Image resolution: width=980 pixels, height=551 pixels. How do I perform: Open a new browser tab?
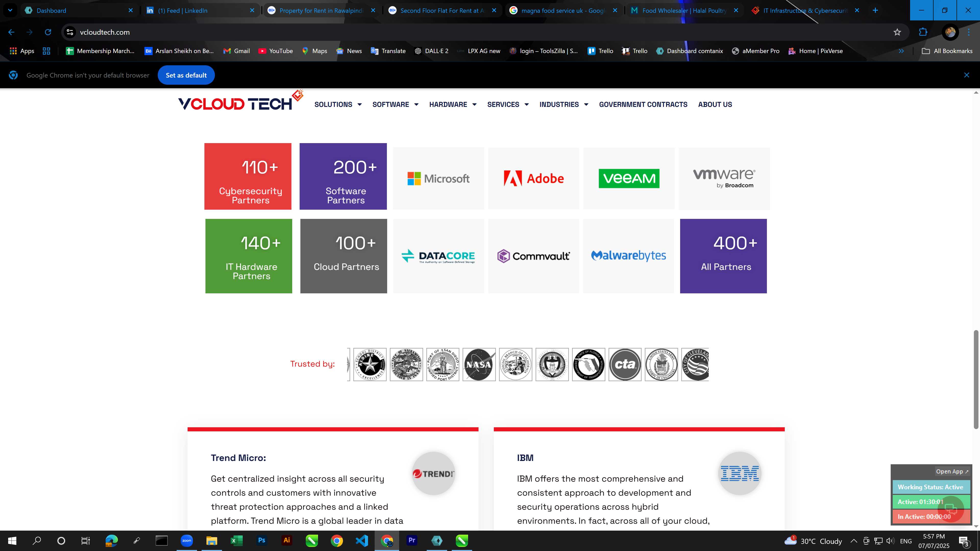(x=875, y=10)
